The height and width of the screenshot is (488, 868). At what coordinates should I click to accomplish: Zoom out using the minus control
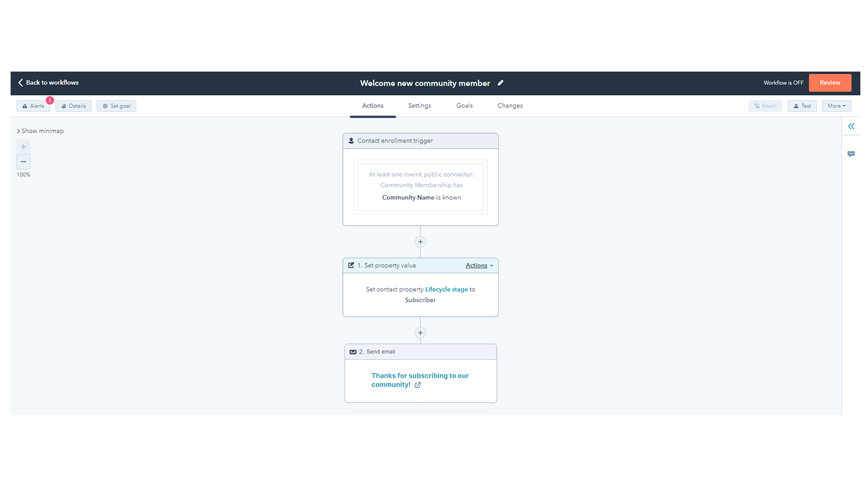23,162
